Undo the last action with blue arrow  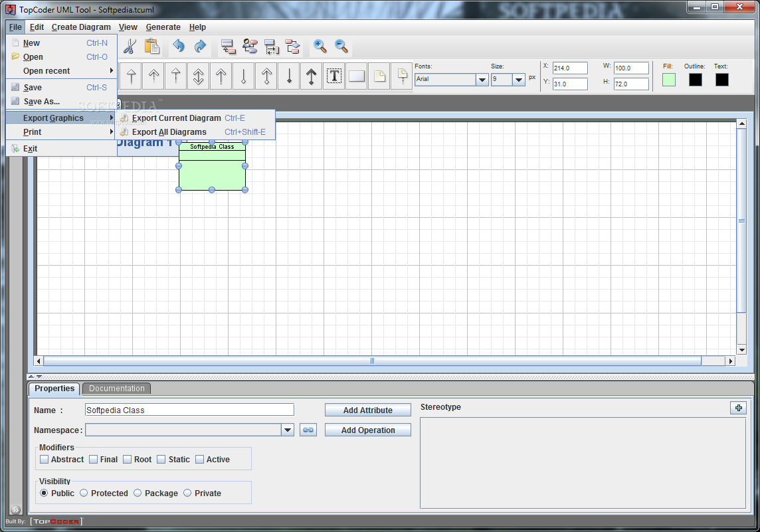178,46
